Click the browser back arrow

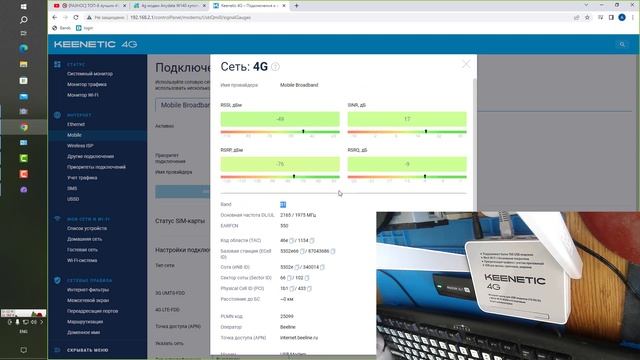coord(55,18)
